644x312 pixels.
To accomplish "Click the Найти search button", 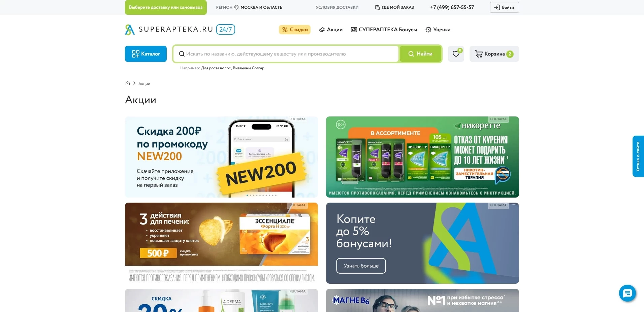I will [x=420, y=54].
